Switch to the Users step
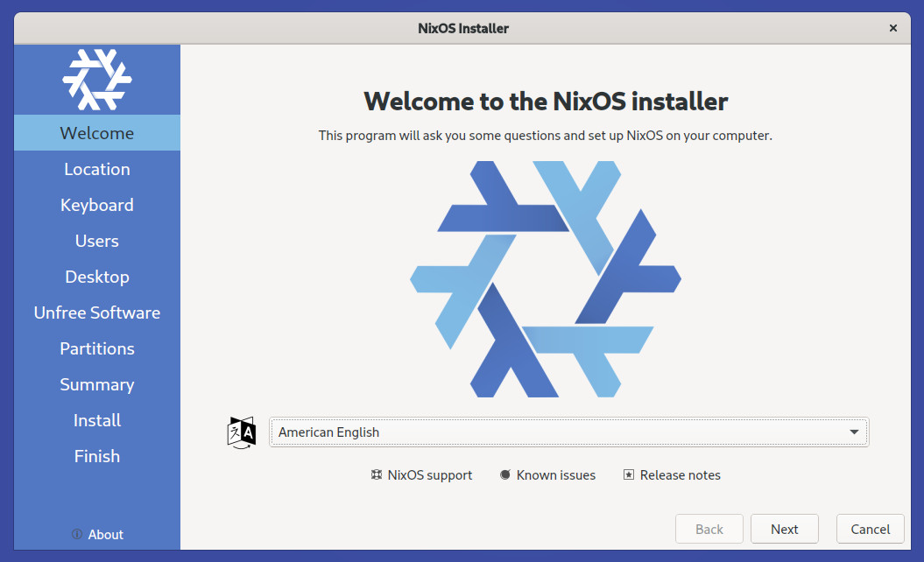The height and width of the screenshot is (562, 924). tap(97, 241)
